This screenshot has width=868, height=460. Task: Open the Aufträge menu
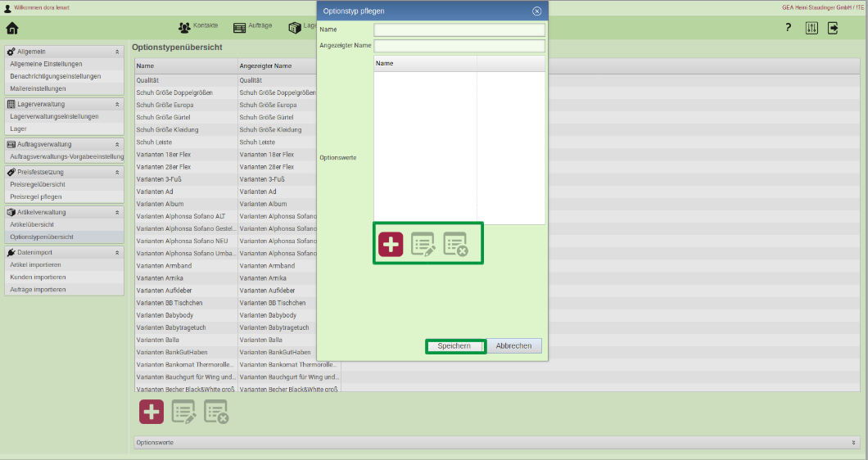(x=252, y=26)
